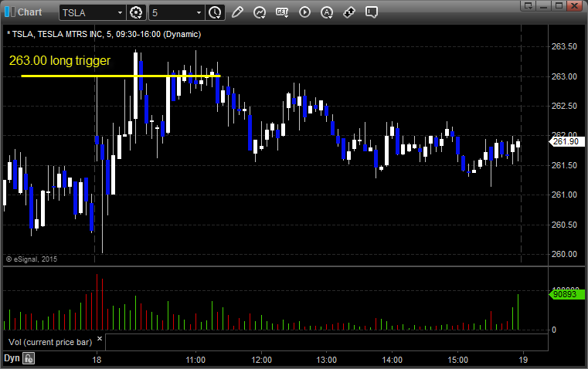Click the current price tag 261.90
The width and height of the screenshot is (588, 369).
point(566,141)
